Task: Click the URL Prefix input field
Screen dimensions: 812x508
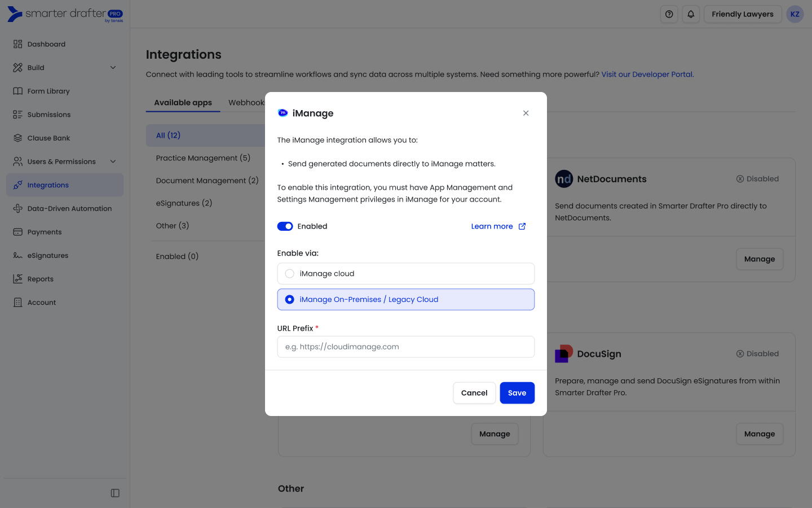Action: point(405,347)
